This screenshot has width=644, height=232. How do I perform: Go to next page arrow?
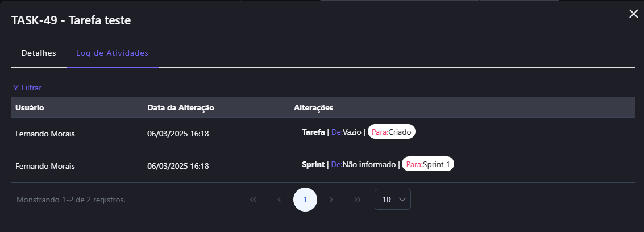pos(331,200)
